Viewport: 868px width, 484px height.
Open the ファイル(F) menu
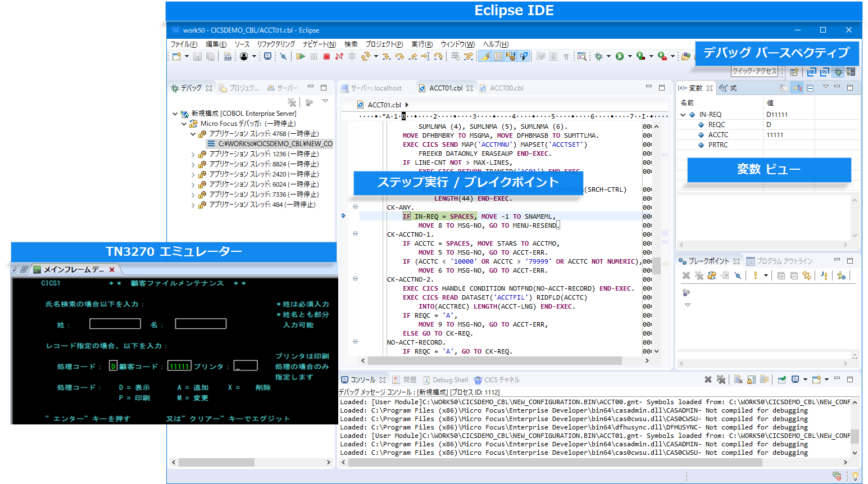(x=184, y=44)
